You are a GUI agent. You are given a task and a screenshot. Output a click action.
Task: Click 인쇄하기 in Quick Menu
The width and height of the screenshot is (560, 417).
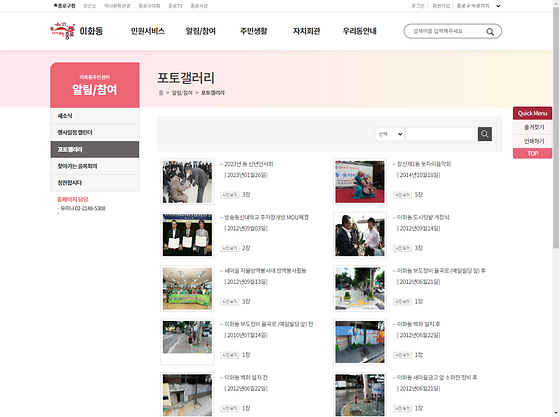[532, 141]
